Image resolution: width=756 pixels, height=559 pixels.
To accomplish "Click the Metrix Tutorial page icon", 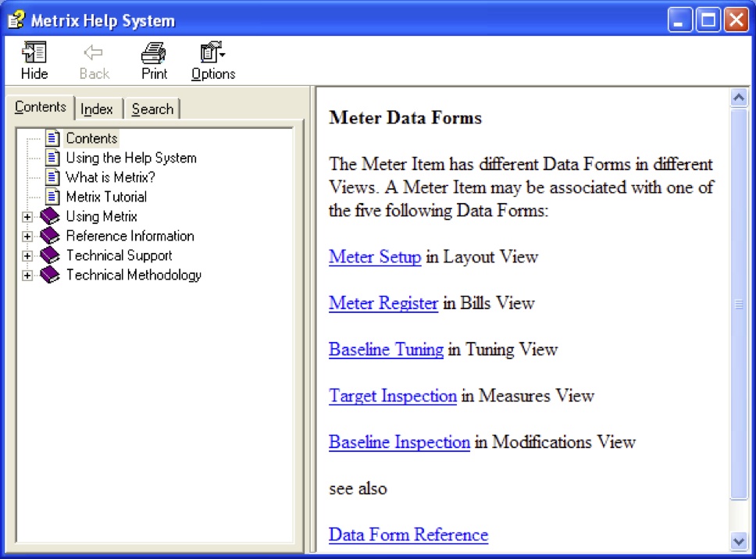I will point(52,197).
